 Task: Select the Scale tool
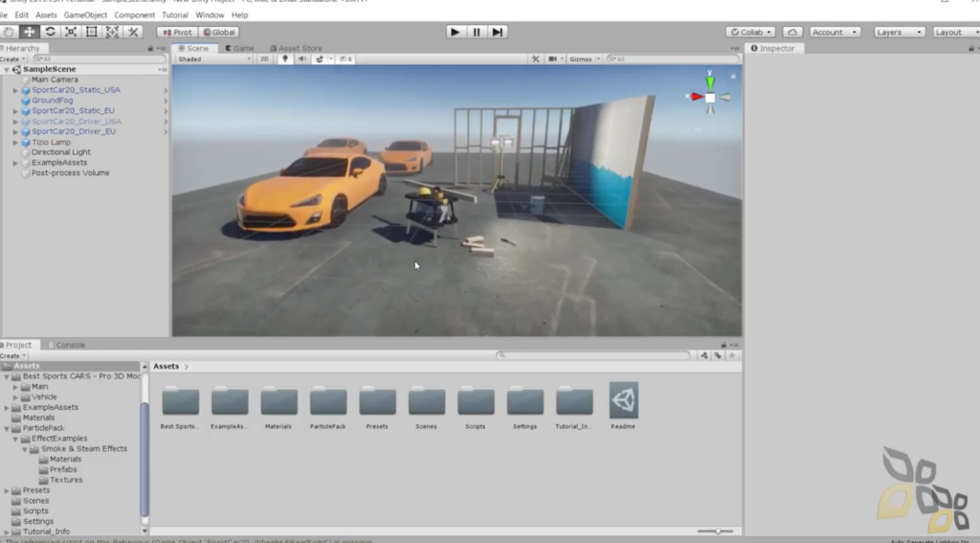tap(71, 32)
